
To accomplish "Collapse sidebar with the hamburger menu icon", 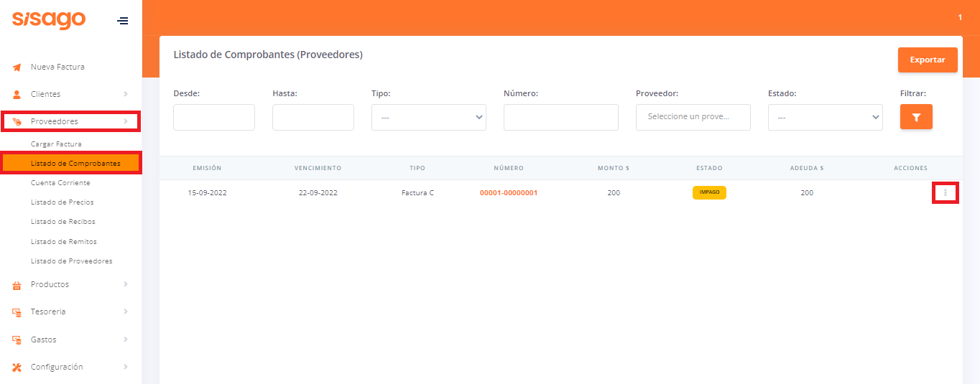I will 123,21.
